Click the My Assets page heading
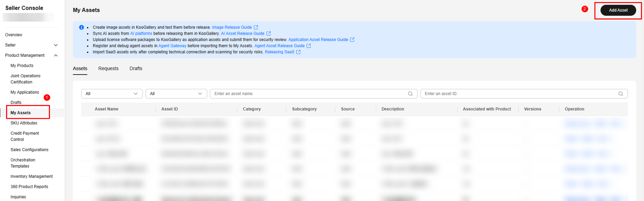 (86, 10)
